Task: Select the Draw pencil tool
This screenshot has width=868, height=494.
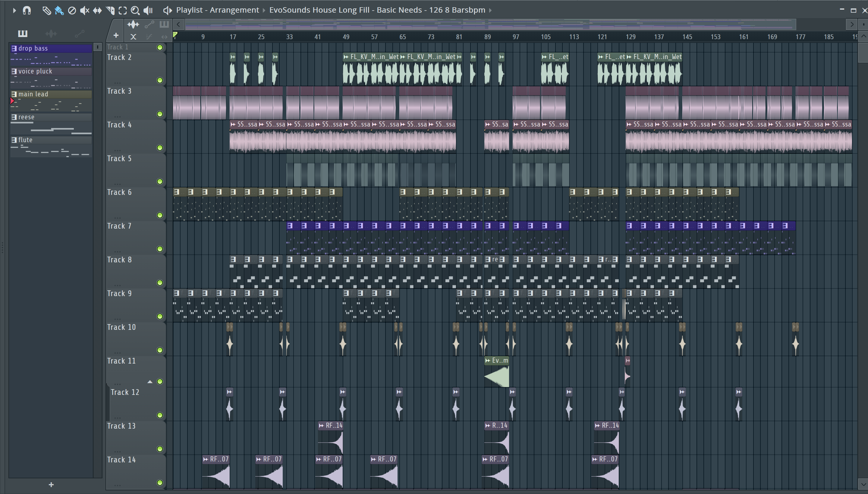Action: point(46,11)
